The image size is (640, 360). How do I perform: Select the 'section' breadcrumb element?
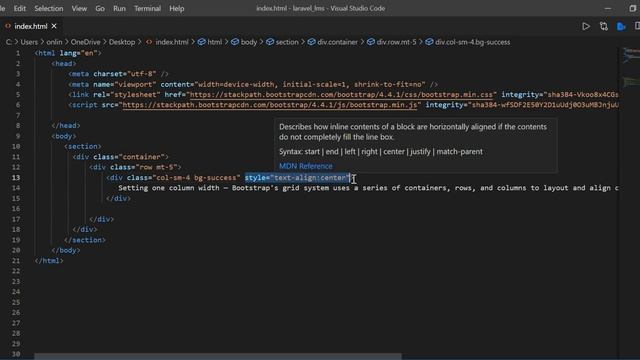[x=287, y=42]
